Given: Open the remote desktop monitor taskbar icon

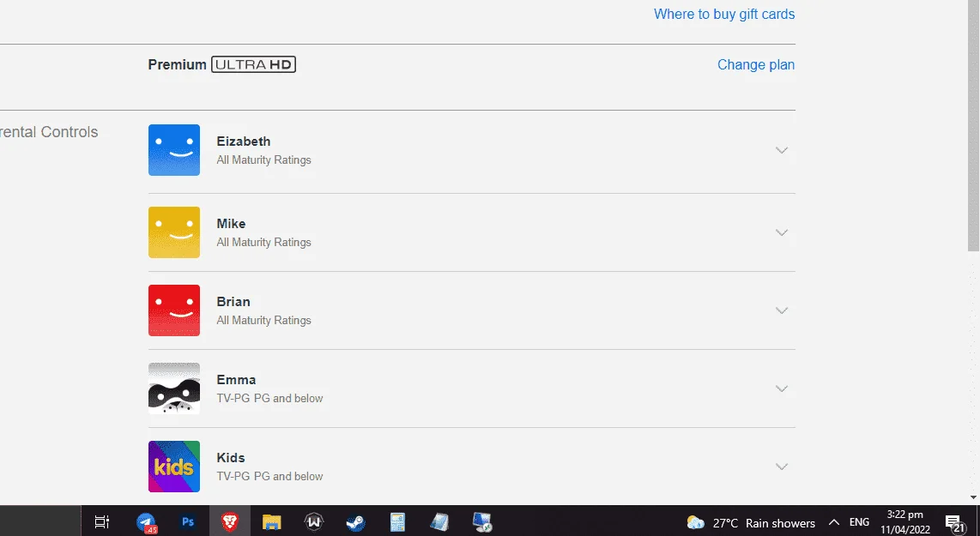Looking at the screenshot, I should pyautogui.click(x=482, y=521).
